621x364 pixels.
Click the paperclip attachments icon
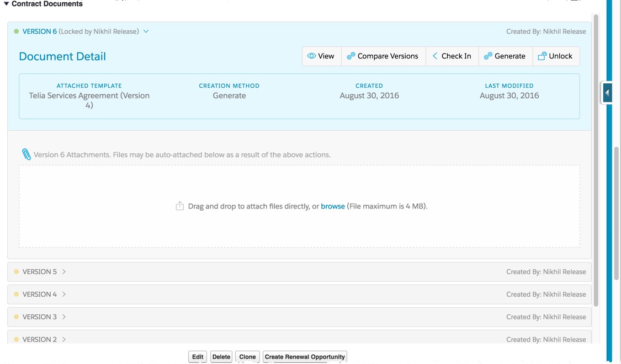click(x=26, y=154)
